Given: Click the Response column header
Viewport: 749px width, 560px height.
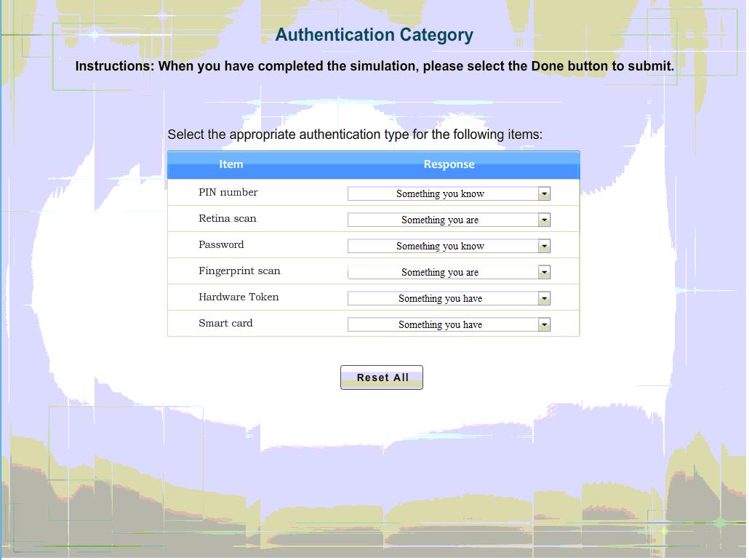Looking at the screenshot, I should coord(449,164).
